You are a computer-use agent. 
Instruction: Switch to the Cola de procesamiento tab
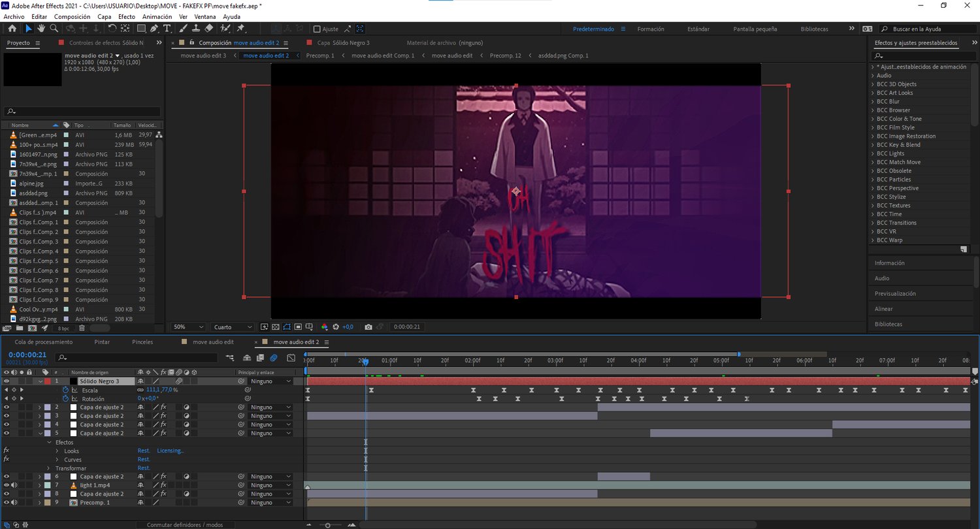click(44, 342)
